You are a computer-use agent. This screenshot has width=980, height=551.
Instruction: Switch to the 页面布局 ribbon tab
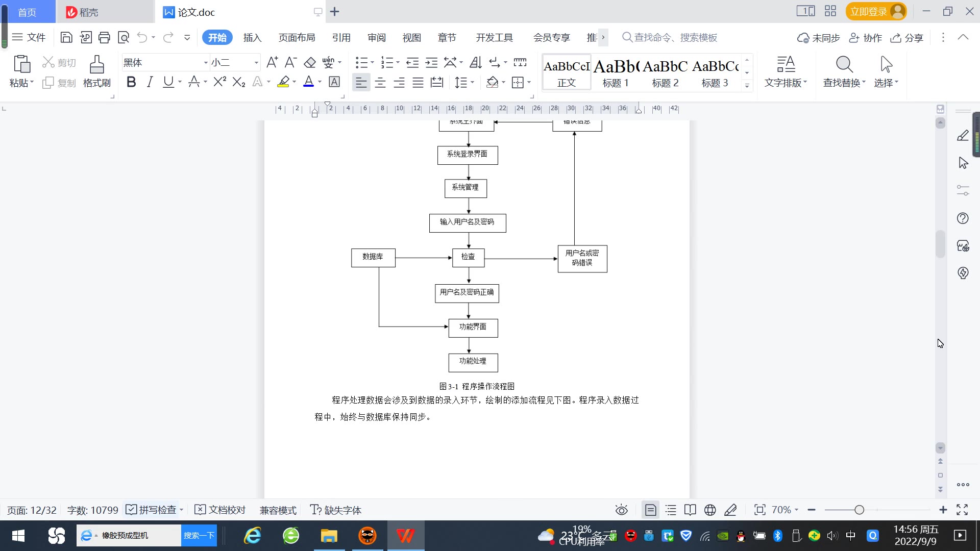click(297, 37)
